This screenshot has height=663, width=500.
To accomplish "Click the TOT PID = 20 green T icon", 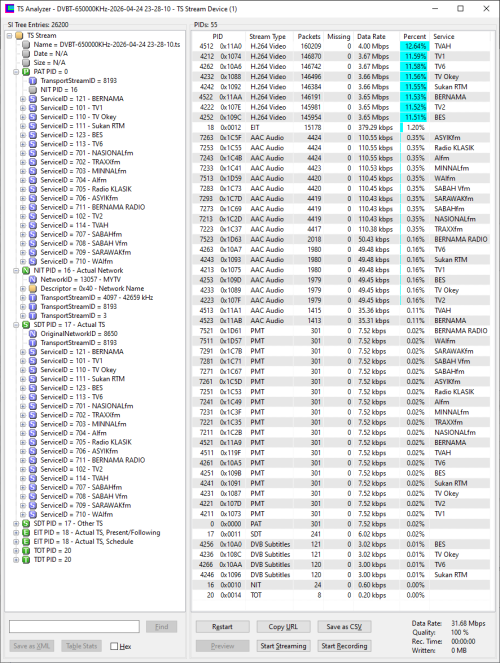I will [26, 551].
